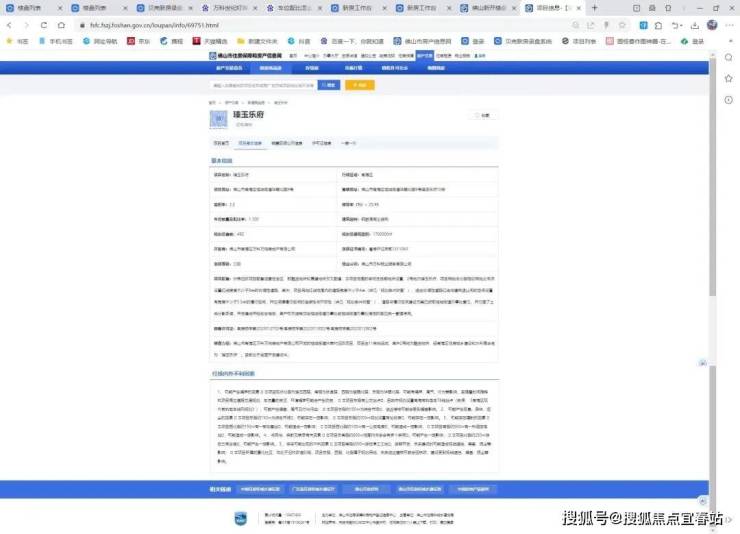Open the fourth tab of project details

321,143
